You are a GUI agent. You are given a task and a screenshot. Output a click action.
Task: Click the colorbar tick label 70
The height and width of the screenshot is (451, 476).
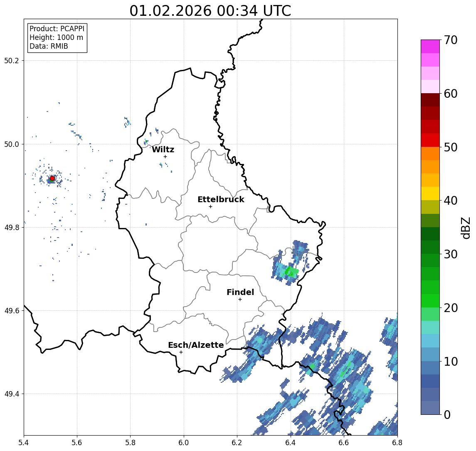click(x=451, y=40)
